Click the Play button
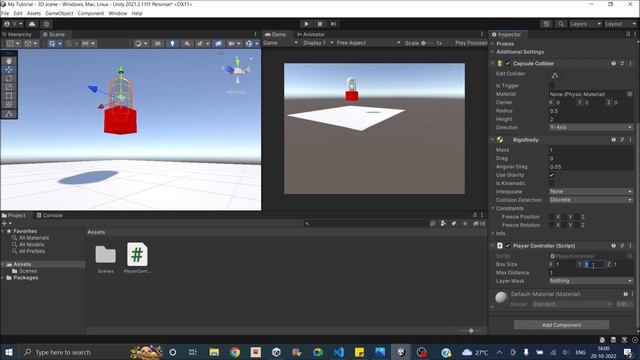This screenshot has width=640, height=360. coord(307,24)
